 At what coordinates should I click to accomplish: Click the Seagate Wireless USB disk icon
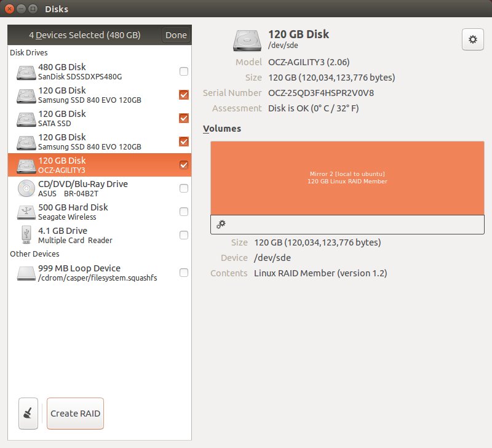[x=26, y=212]
